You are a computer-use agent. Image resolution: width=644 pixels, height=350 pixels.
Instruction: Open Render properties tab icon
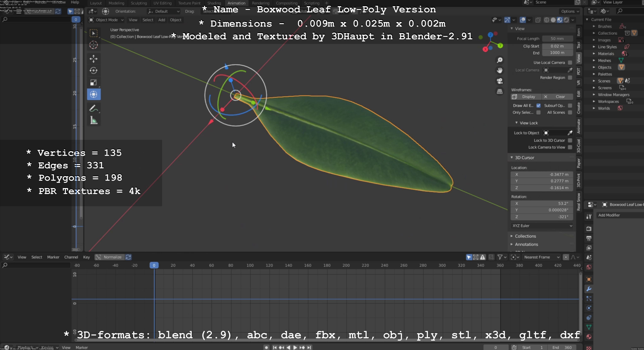[589, 229]
